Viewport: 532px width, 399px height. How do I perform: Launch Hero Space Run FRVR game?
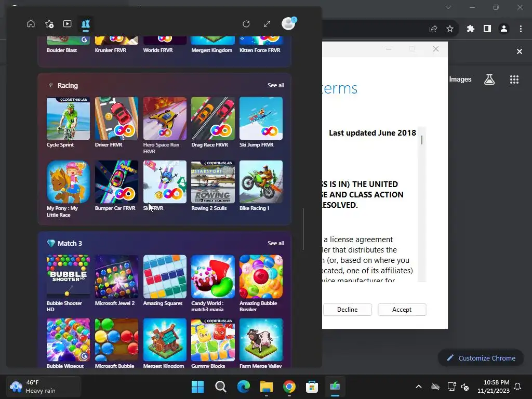click(165, 118)
